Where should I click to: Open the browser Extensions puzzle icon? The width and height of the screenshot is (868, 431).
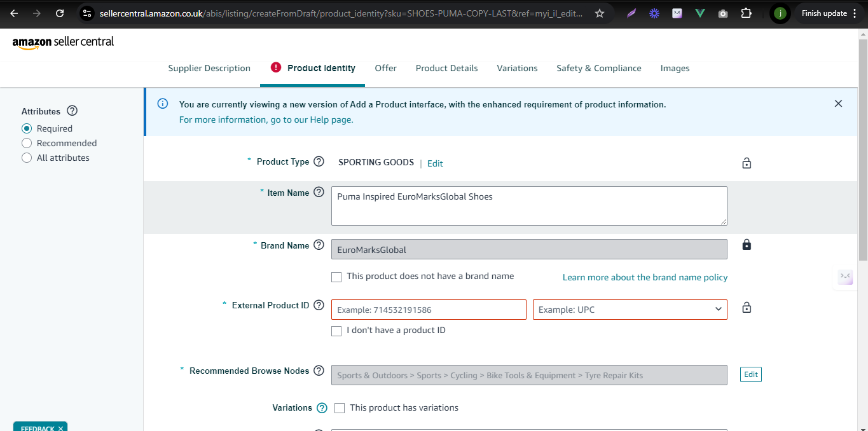(x=746, y=13)
